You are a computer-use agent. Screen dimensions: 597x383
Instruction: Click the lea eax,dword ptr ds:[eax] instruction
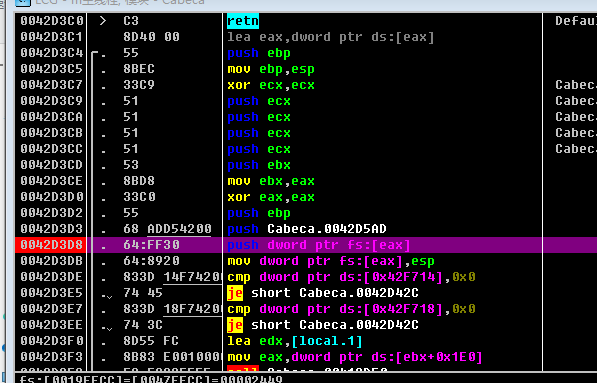[x=330, y=37]
